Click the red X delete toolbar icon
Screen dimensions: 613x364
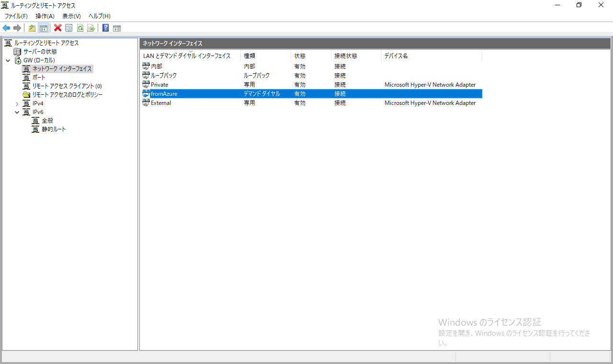pos(58,28)
